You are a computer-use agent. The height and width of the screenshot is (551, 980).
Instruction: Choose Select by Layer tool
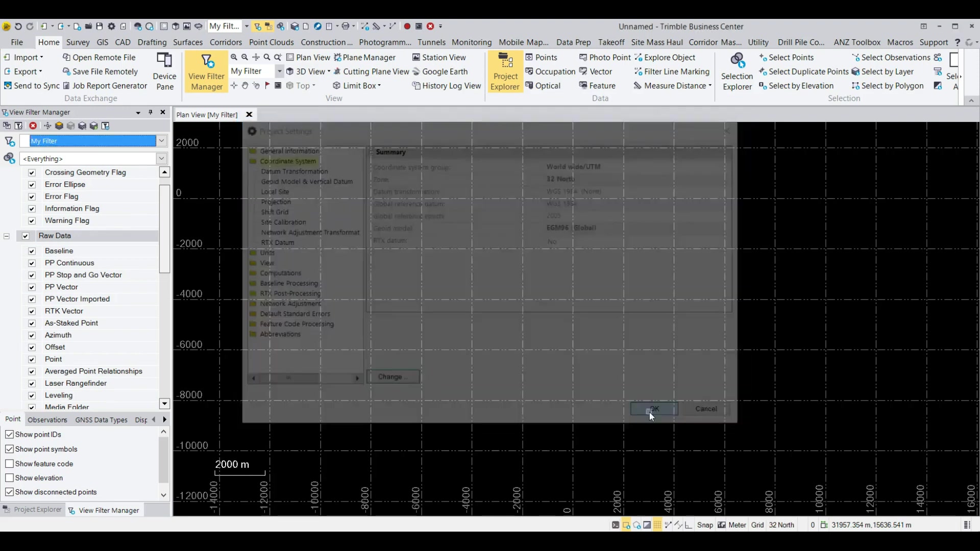[883, 72]
